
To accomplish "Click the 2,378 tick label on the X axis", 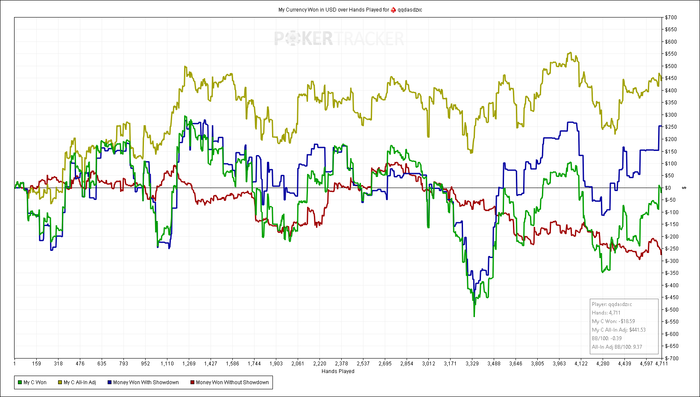I will pos(342,364).
